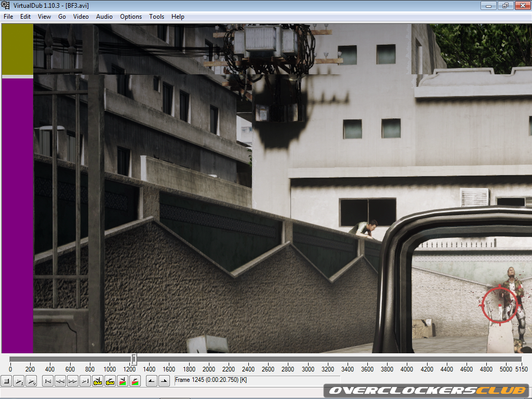Screen dimensions: 532x399
Task: Seek to next scene change
Action: 135,381
